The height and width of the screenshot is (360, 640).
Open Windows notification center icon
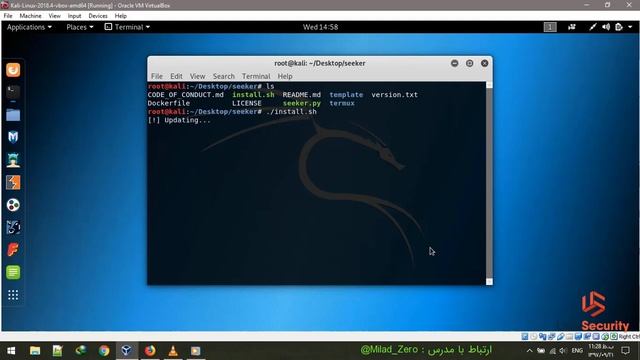pos(626,351)
